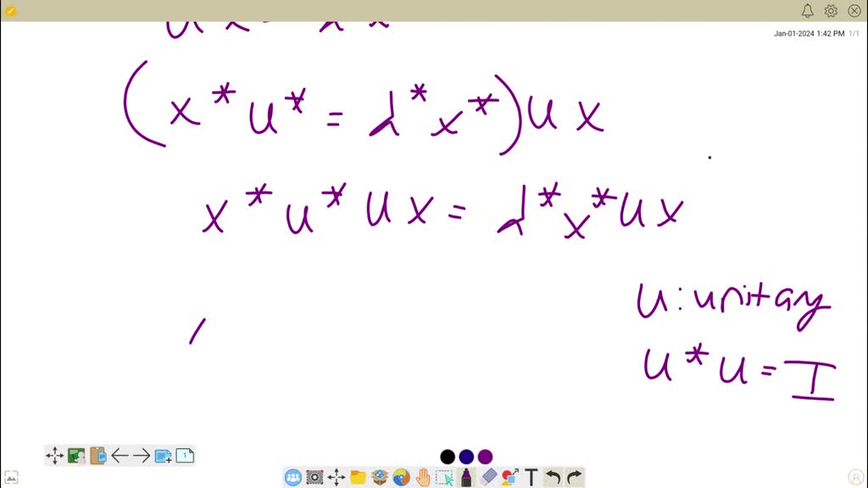Click the clipboard paste icon
Screen dimensions: 868x488
[x=97, y=455]
